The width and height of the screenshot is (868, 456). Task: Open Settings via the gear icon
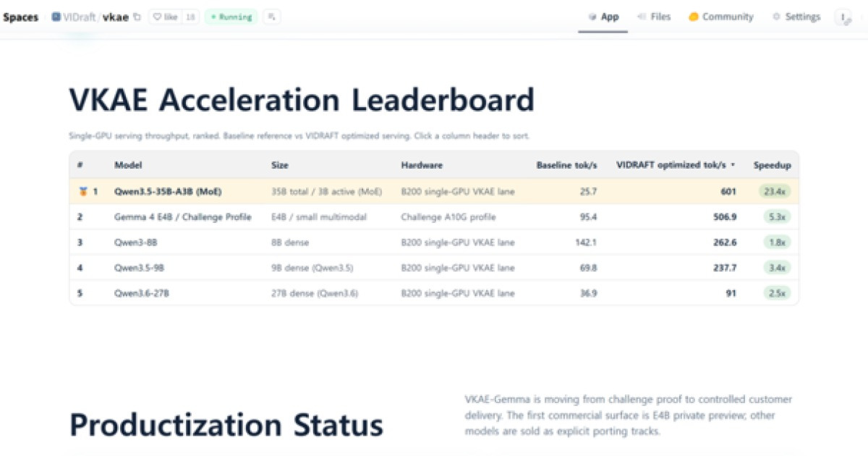(x=777, y=17)
